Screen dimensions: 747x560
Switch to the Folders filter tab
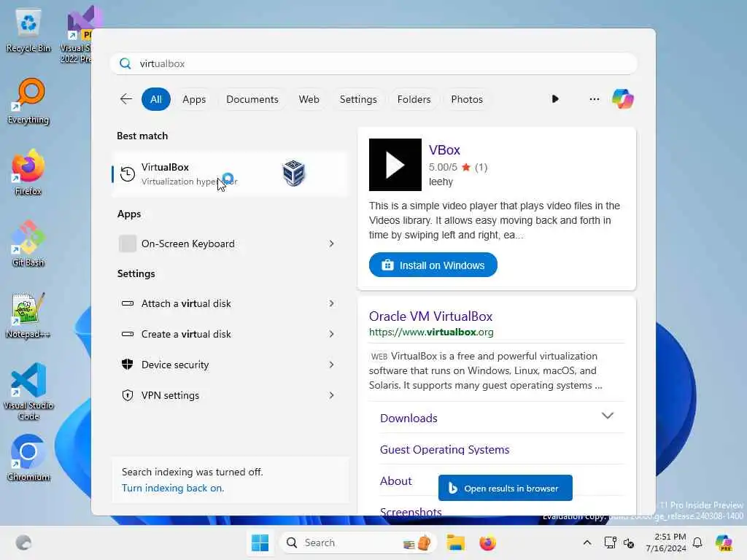(414, 99)
